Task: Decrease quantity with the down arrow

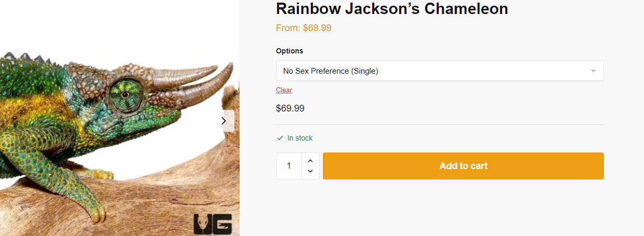Action: [x=310, y=171]
